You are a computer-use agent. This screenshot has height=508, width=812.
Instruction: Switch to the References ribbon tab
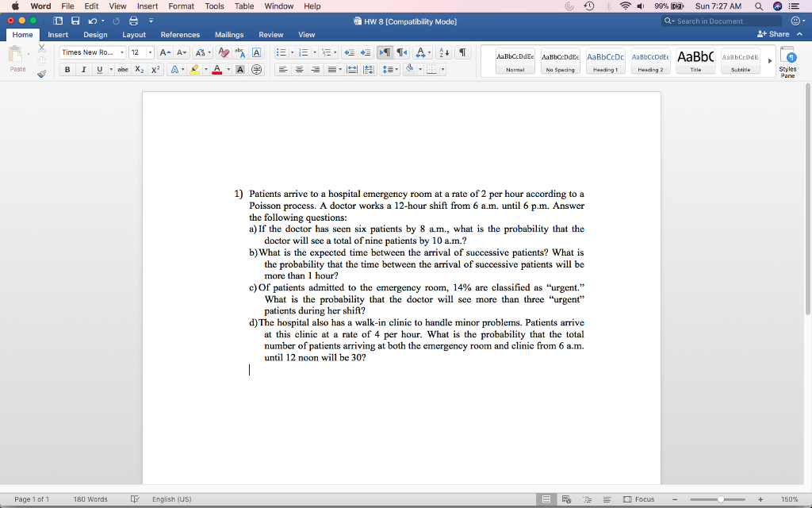[180, 35]
